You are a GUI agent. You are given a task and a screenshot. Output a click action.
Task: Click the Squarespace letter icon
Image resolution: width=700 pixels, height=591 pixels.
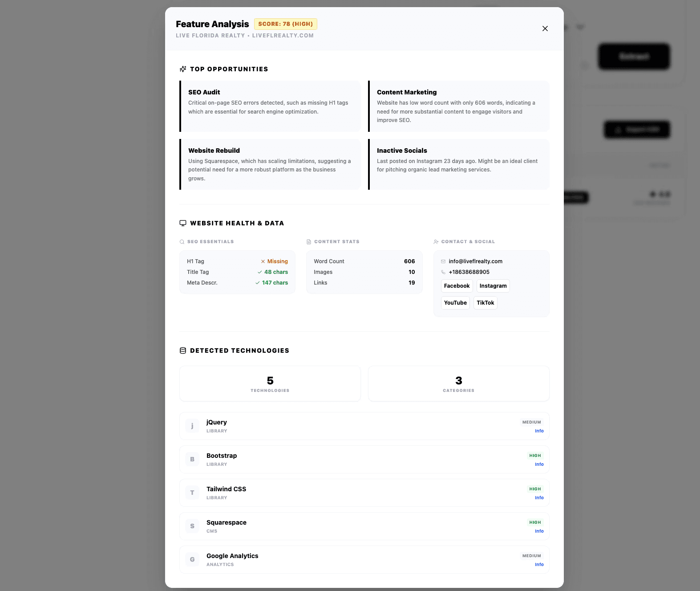(x=192, y=526)
